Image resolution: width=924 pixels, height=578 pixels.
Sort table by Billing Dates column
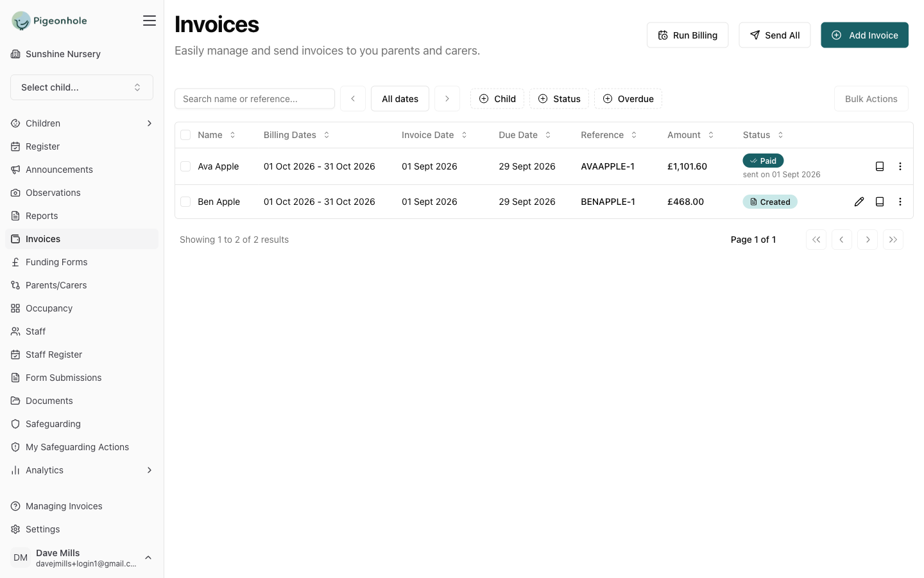coord(296,135)
